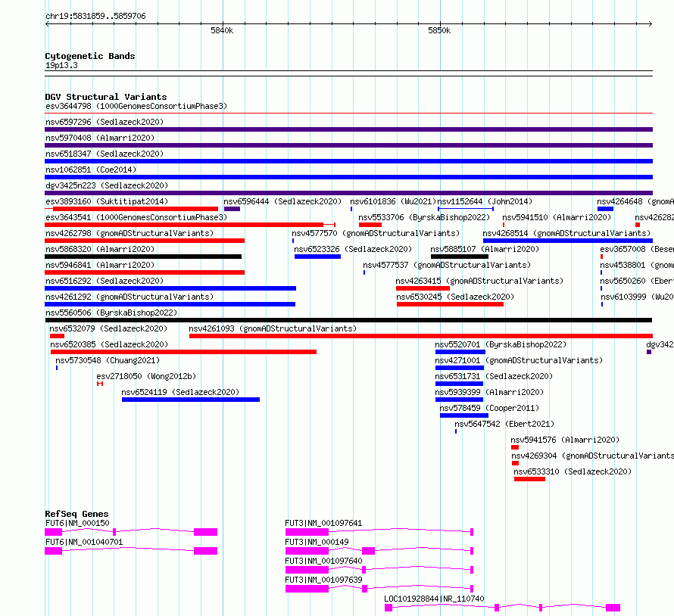Click the Cytogenetic Bands track title
This screenshot has height=616, width=674.
pos(90,56)
